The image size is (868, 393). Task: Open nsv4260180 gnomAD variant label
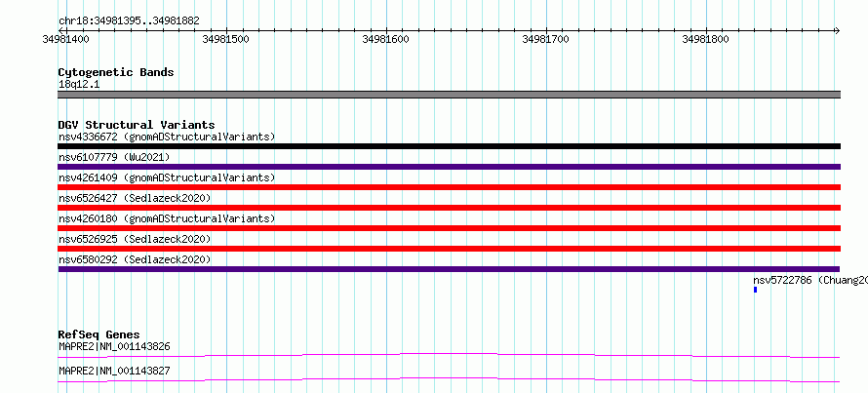[167, 218]
